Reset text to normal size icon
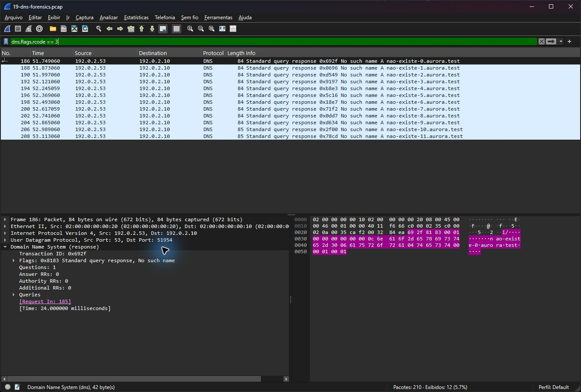This screenshot has height=392, width=581. coord(212,29)
